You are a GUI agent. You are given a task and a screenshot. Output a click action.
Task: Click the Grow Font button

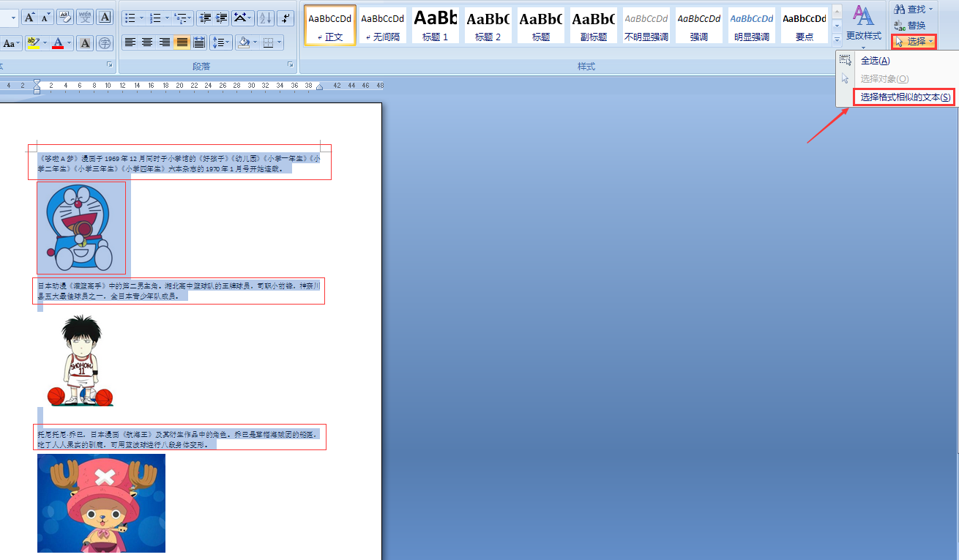[x=29, y=17]
